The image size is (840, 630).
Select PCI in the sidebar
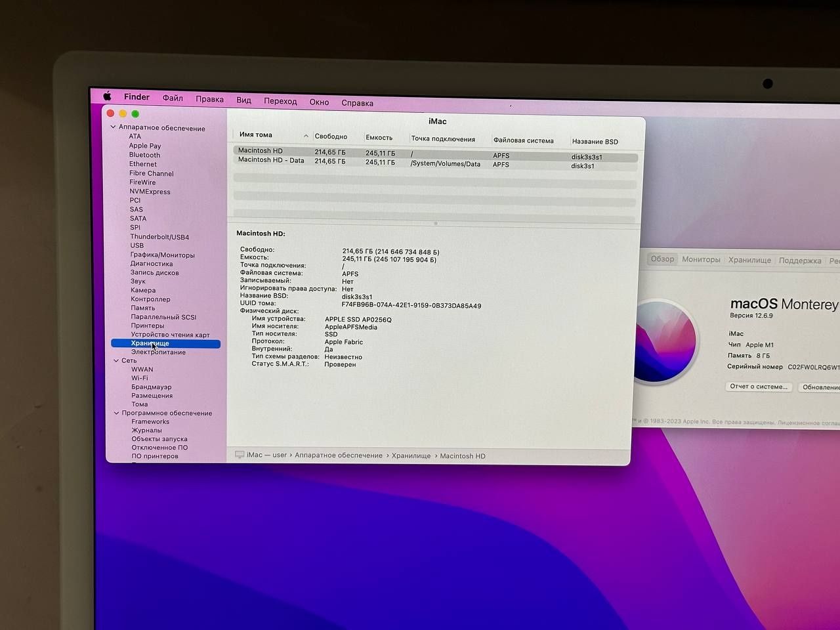coord(135,200)
